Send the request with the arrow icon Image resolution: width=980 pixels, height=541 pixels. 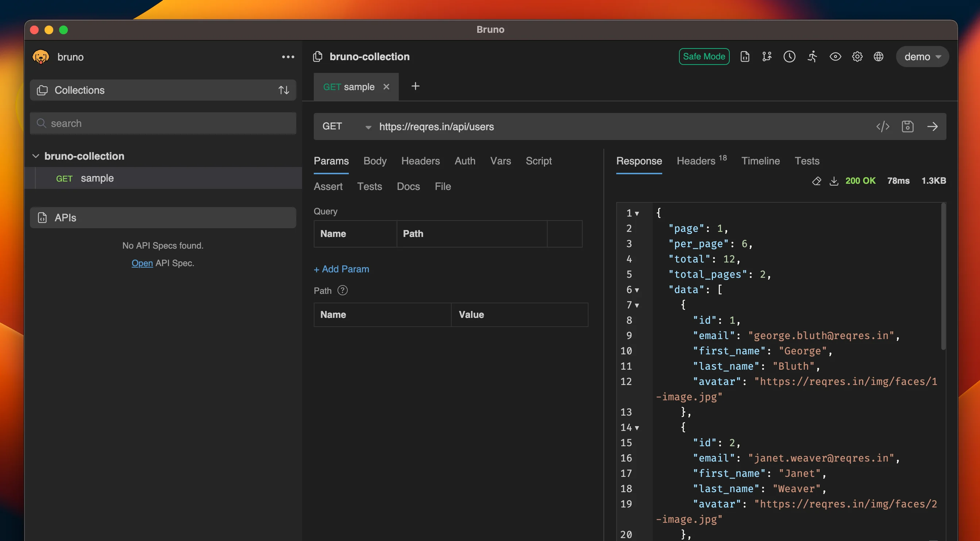coord(933,126)
